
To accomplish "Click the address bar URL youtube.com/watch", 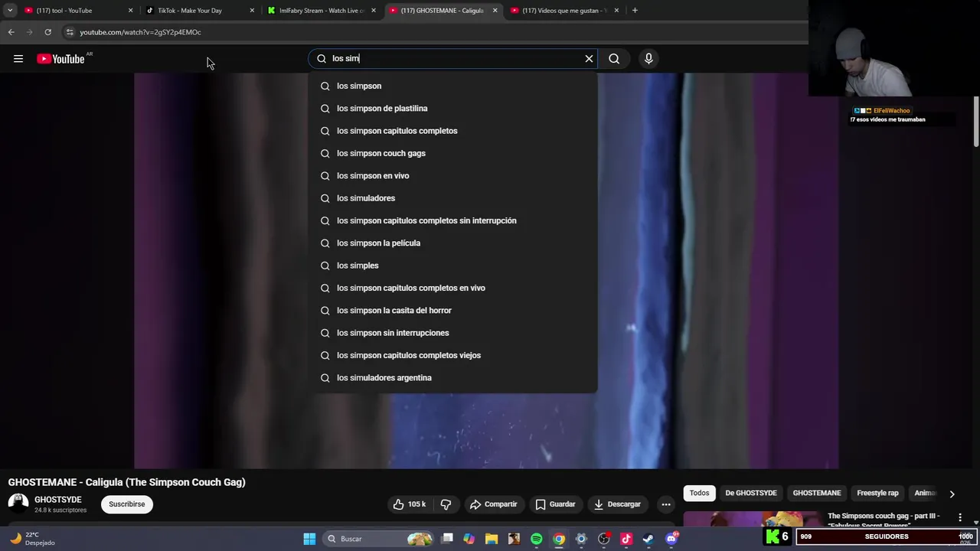I will coord(140,32).
